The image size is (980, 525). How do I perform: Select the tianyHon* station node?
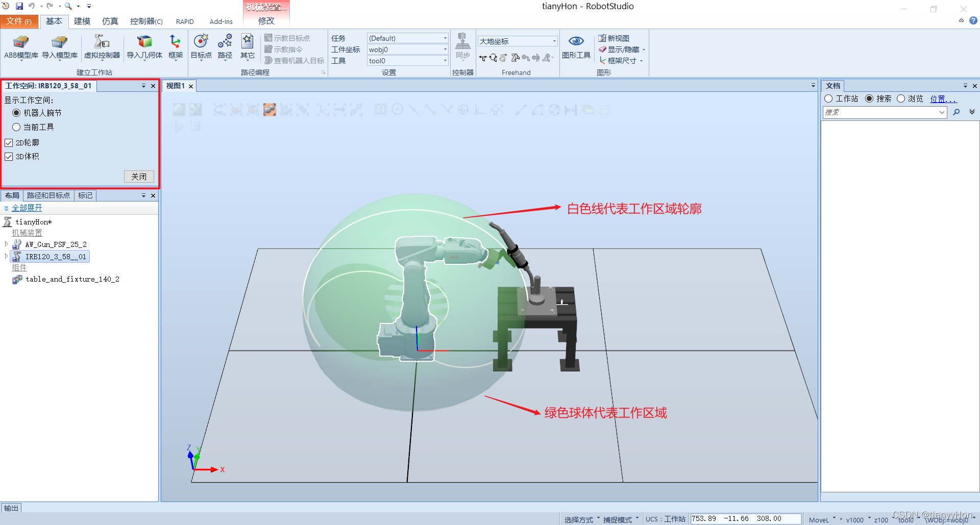tap(34, 222)
